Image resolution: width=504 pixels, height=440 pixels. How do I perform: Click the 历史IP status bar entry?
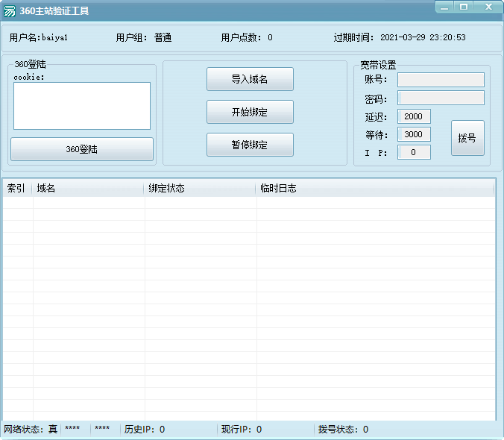click(145, 430)
